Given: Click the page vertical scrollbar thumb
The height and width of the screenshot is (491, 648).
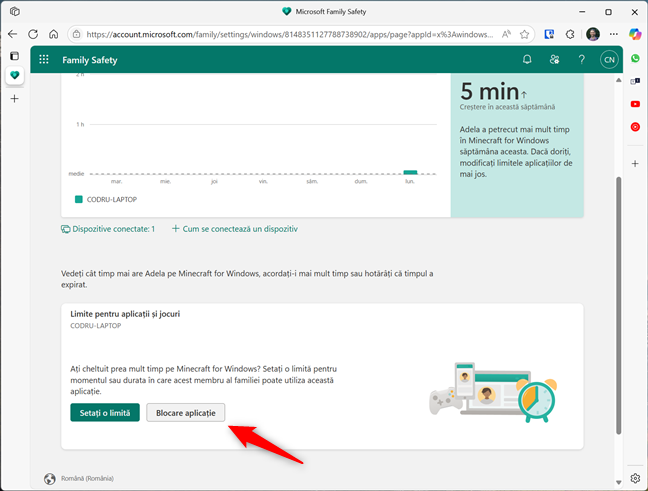Looking at the screenshot, I should [619, 306].
